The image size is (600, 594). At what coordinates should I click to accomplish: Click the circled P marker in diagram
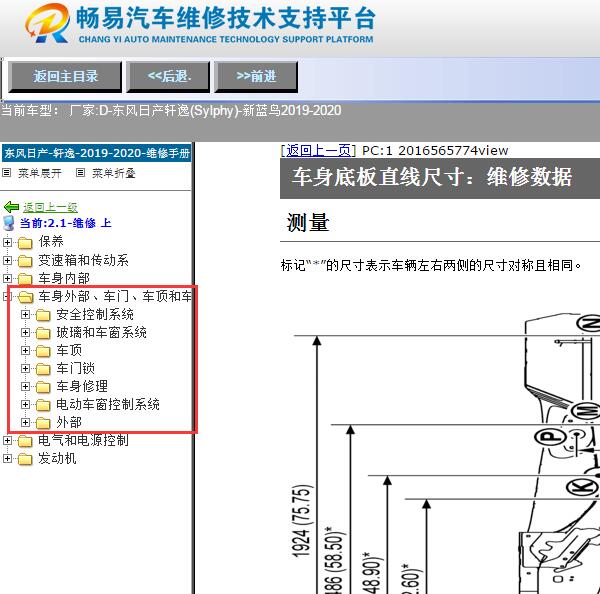[x=550, y=436]
